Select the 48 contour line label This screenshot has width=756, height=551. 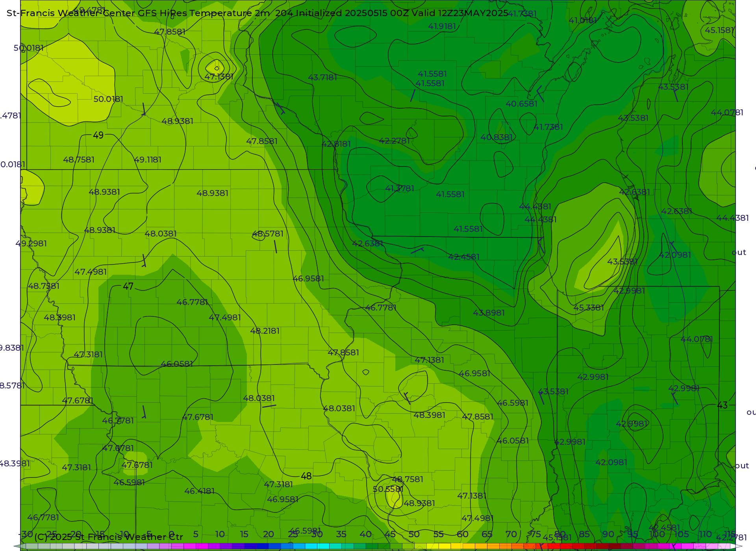coord(306,476)
